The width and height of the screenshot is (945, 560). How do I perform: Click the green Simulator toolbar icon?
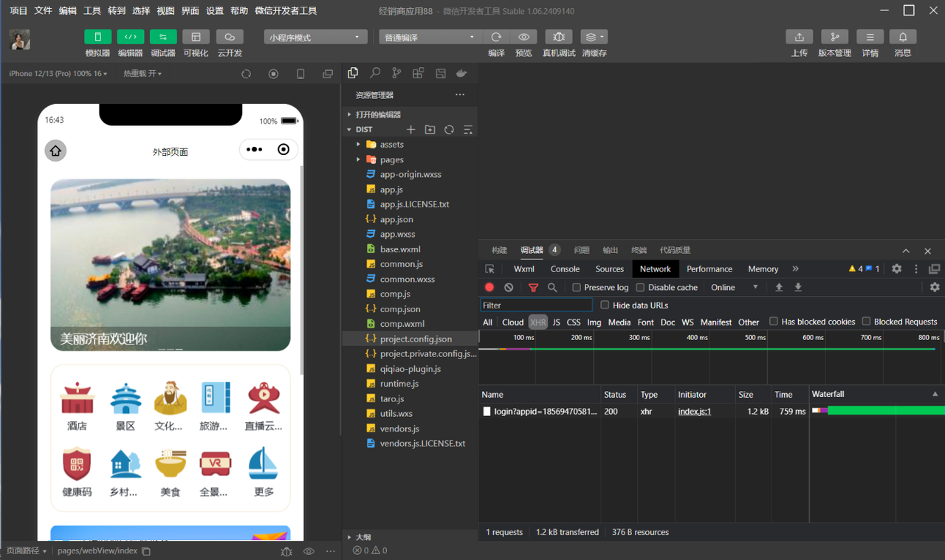[97, 37]
